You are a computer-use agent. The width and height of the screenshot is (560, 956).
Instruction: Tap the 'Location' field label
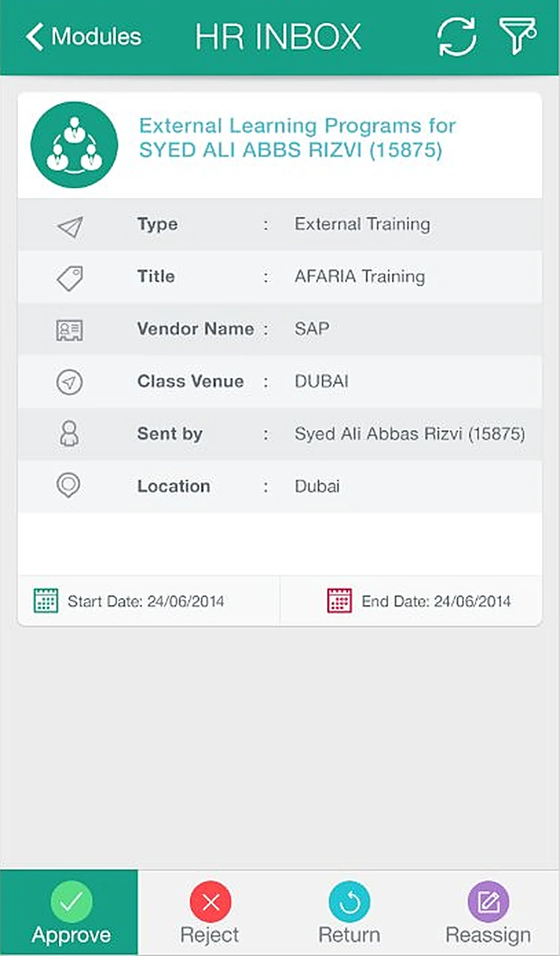[x=174, y=486]
